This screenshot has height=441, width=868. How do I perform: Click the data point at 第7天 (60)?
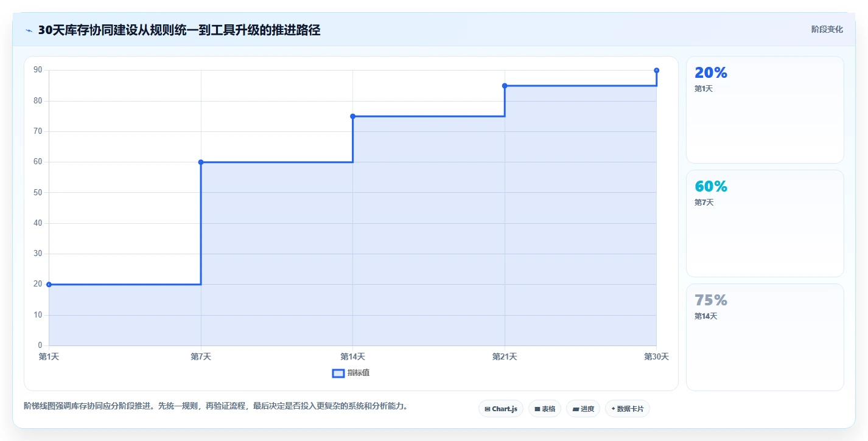[201, 162]
